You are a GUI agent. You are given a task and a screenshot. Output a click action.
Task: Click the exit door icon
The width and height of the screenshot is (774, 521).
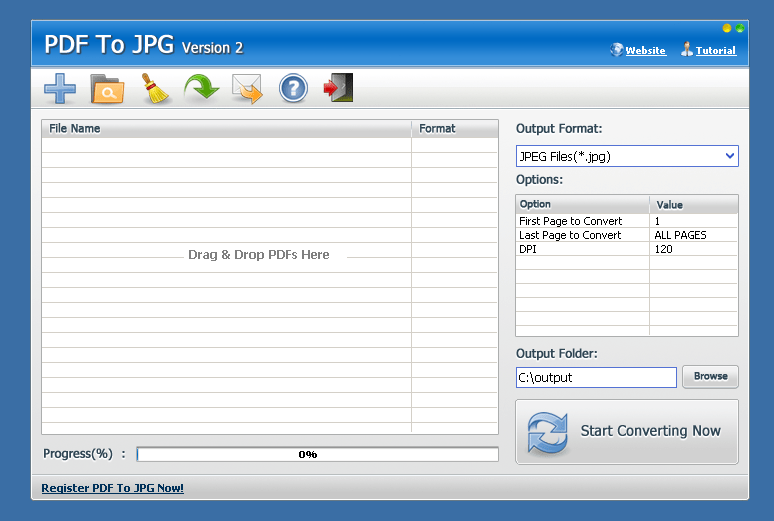[x=338, y=88]
